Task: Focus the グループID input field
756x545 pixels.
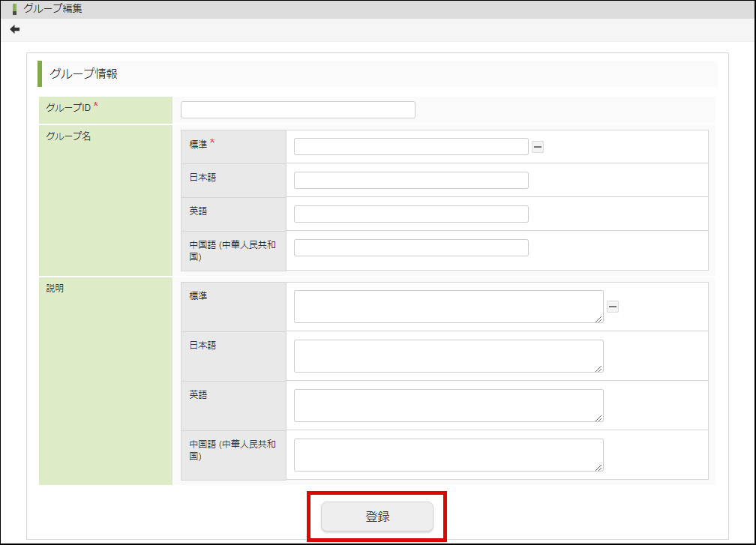Action: pyautogui.click(x=298, y=109)
